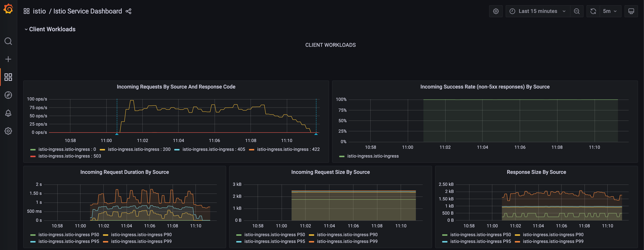Collapse the Client Workloads row
This screenshot has width=644, height=250.
[52, 29]
